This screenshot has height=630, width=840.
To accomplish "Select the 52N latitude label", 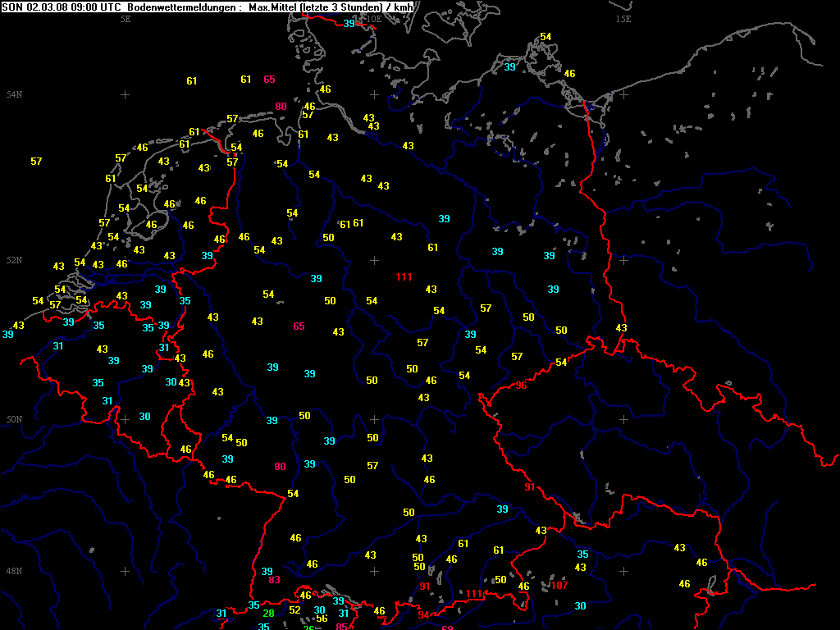I will (14, 260).
